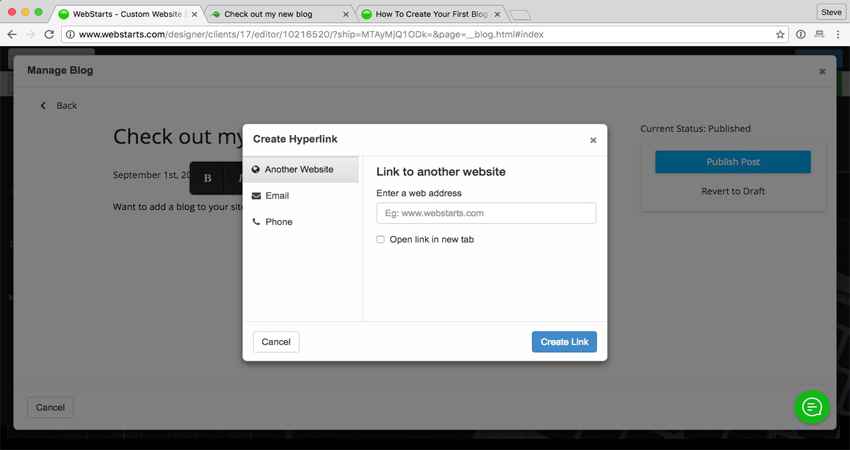Close the Create Hyperlink dialog
This screenshot has width=850, height=450.
click(x=593, y=140)
